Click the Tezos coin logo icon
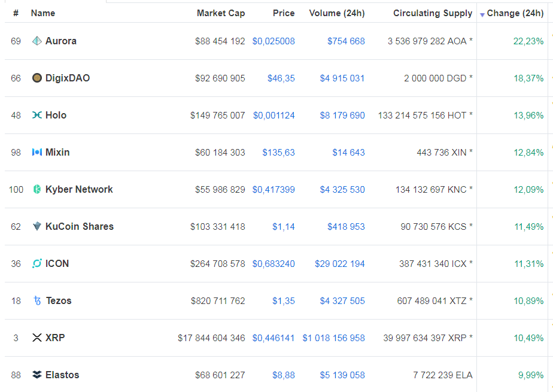Image resolution: width=553 pixels, height=392 pixels. 37,300
